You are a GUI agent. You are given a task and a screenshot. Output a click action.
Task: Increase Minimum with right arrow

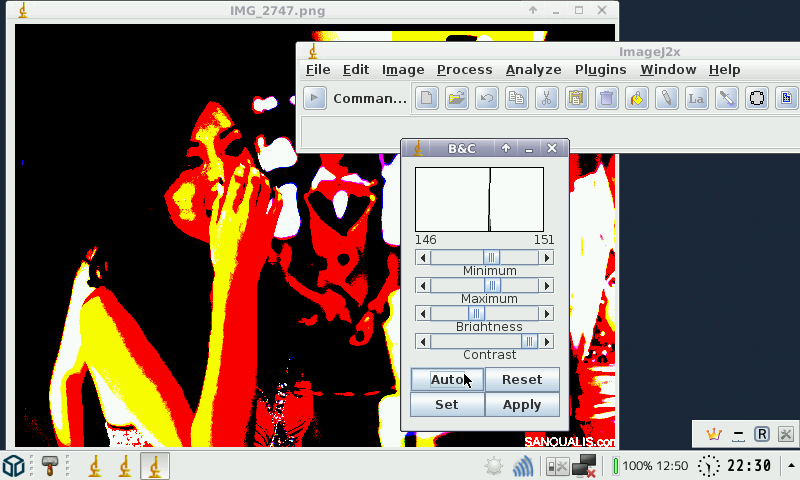(546, 258)
